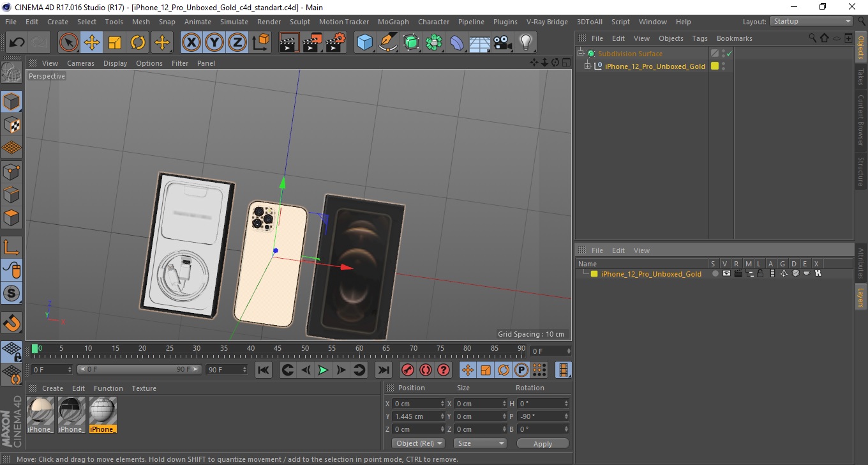Open material manager Texture menu
Image resolution: width=868 pixels, height=465 pixels.
pyautogui.click(x=144, y=388)
